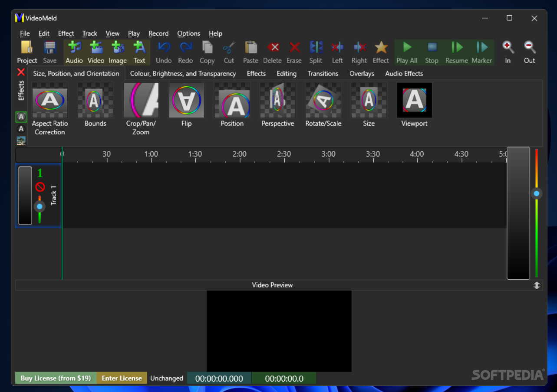Switch to the Effects tab
This screenshot has height=392, width=557.
coord(256,73)
